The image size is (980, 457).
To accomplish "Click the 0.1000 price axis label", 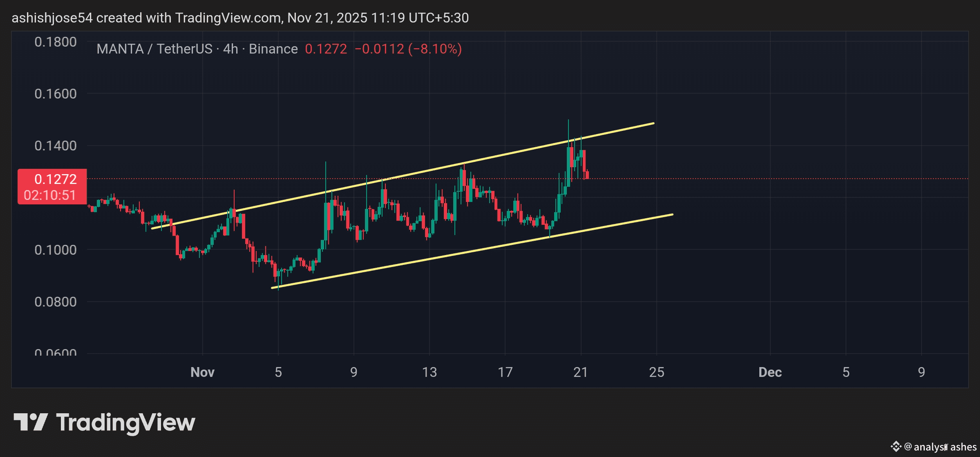I will (x=55, y=250).
